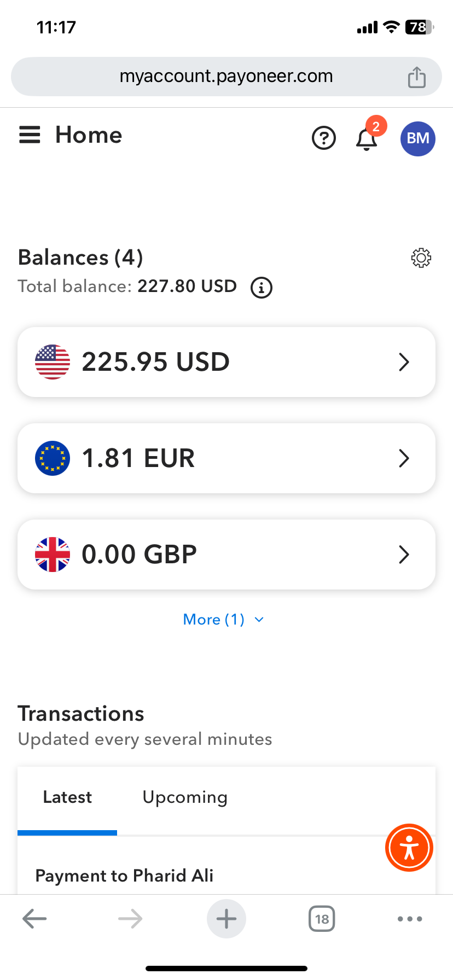Open the hamburger navigation menu
Image resolution: width=453 pixels, height=980 pixels.
coord(30,135)
